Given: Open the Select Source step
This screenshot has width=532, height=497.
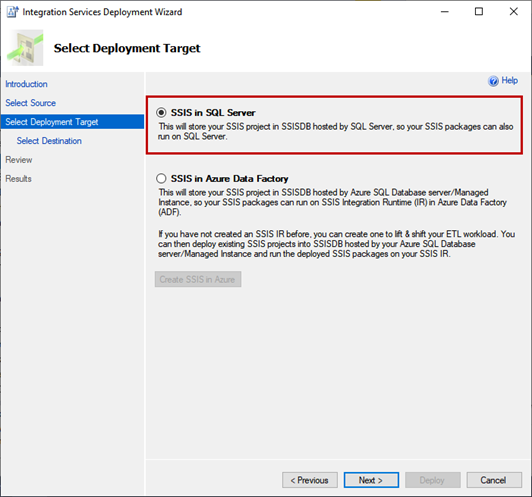Looking at the screenshot, I should pos(31,103).
